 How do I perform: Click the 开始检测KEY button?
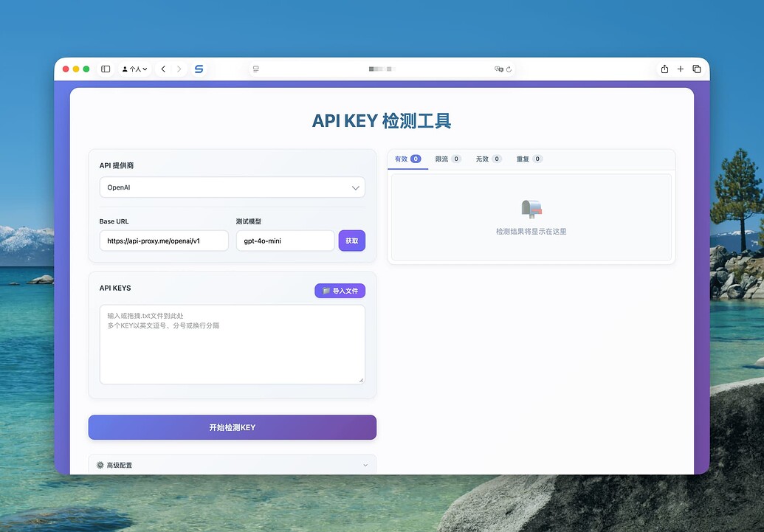tap(233, 427)
